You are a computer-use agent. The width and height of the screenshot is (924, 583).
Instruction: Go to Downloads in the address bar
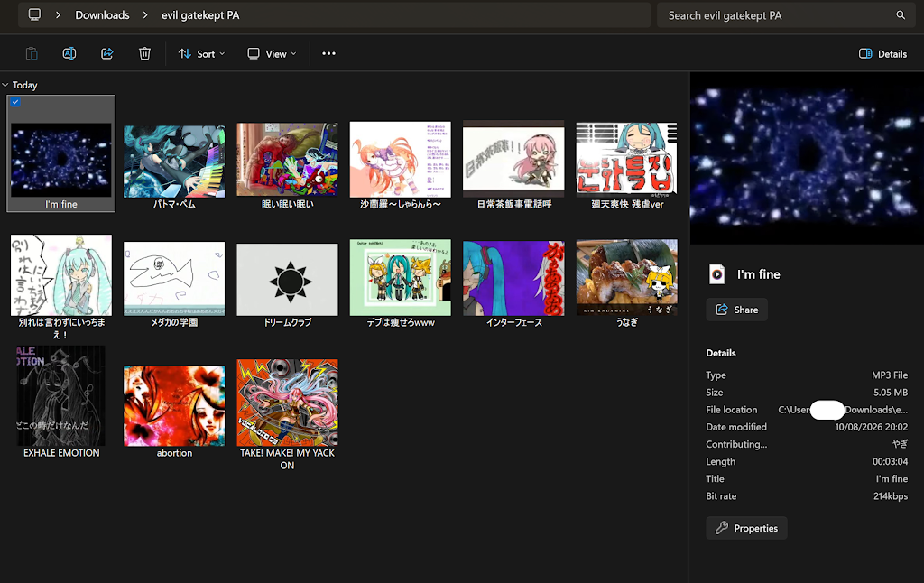point(102,14)
